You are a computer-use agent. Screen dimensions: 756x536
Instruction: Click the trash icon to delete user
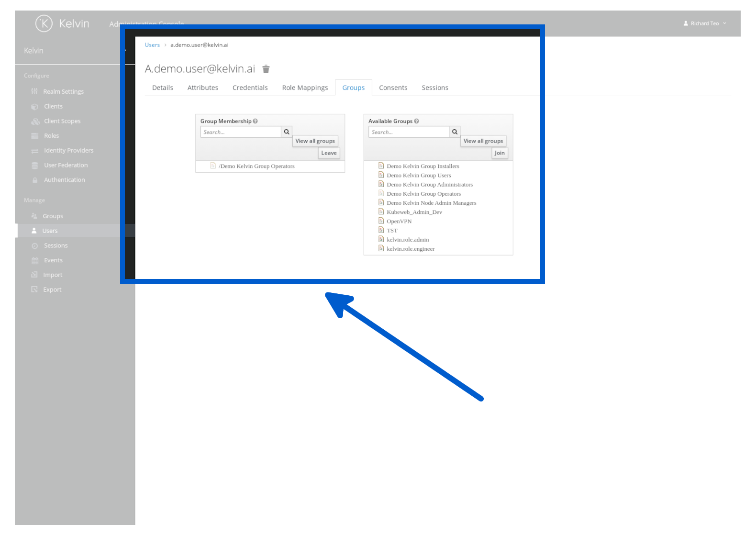266,69
